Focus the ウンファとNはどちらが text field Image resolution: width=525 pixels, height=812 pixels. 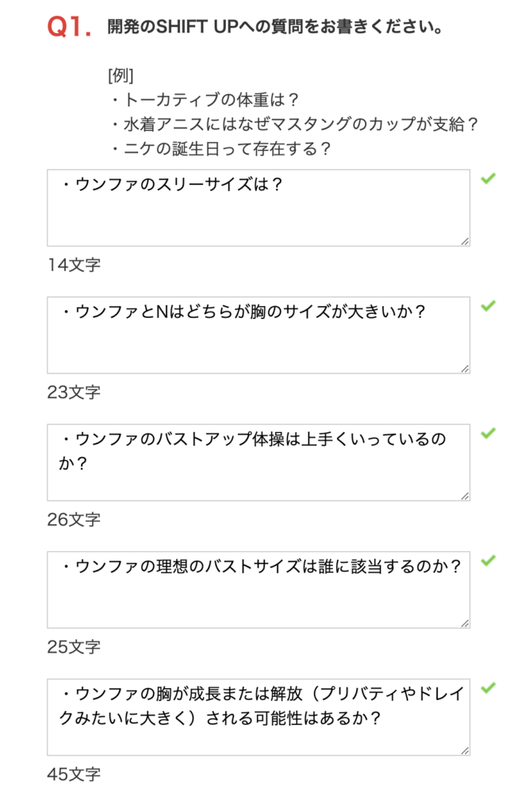[259, 335]
